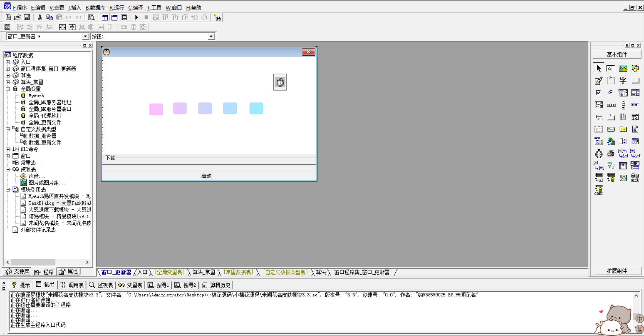Click the 启动 button on the form
Viewport: 644px width, 336px height.
click(x=206, y=176)
